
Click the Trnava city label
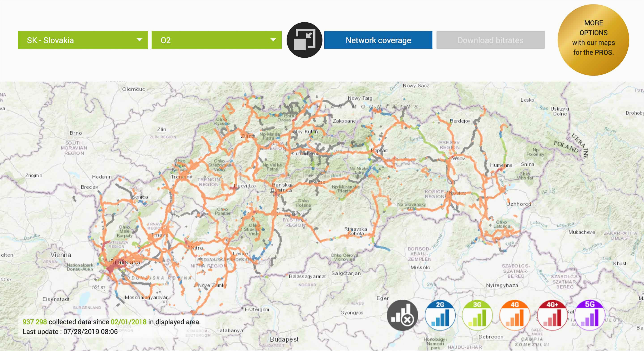(159, 235)
